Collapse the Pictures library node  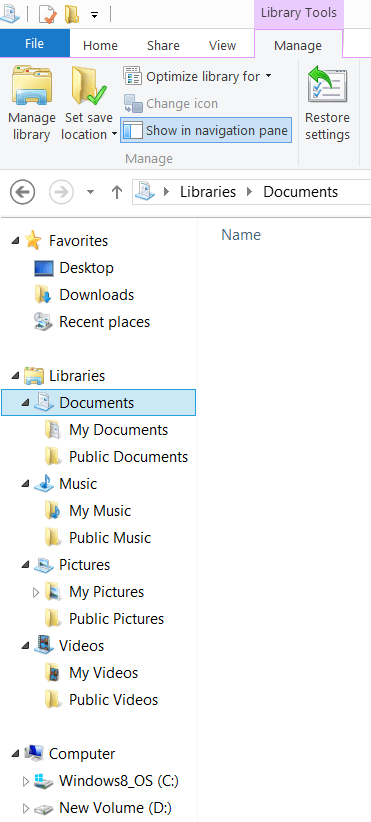tap(26, 565)
